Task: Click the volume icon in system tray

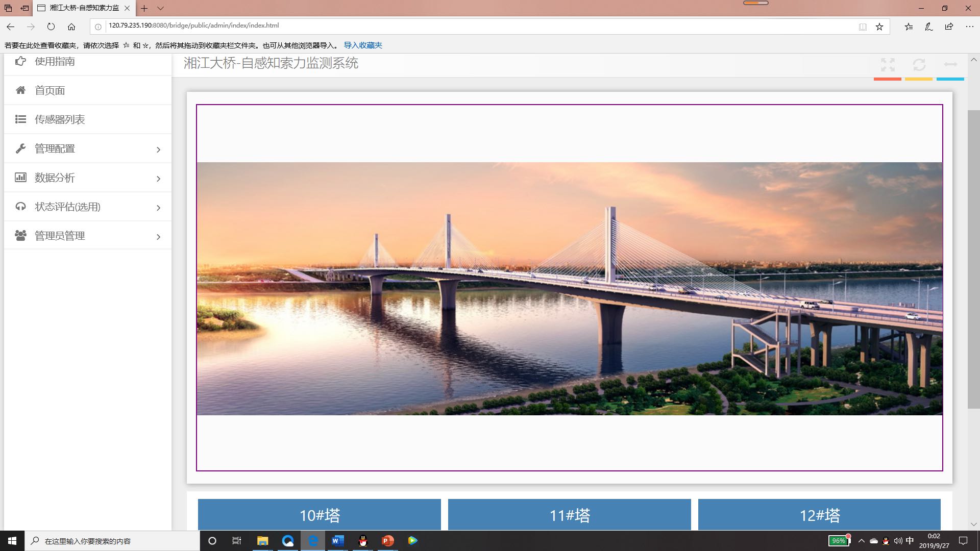Action: click(x=898, y=541)
